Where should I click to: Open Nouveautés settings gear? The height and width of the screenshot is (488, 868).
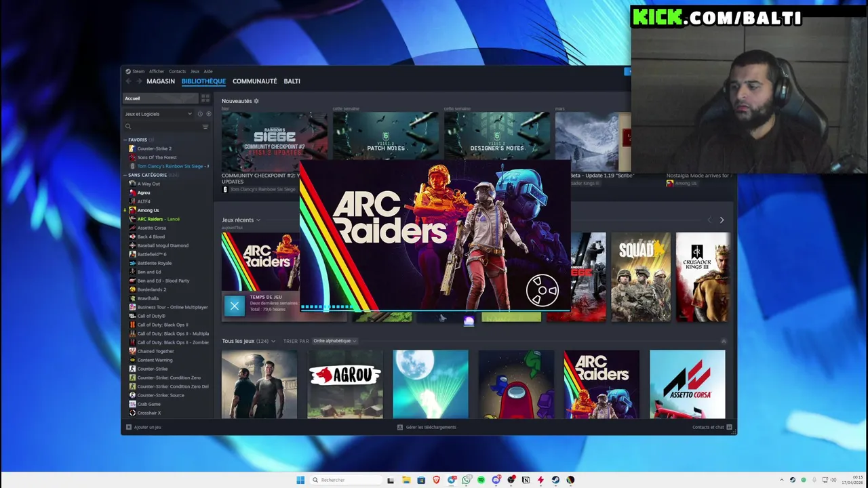click(256, 101)
